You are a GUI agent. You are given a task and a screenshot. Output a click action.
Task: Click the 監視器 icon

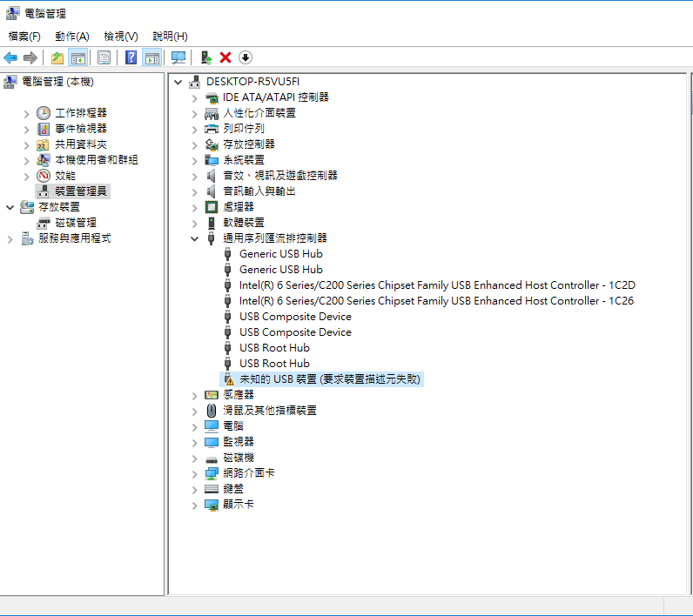pos(212,442)
